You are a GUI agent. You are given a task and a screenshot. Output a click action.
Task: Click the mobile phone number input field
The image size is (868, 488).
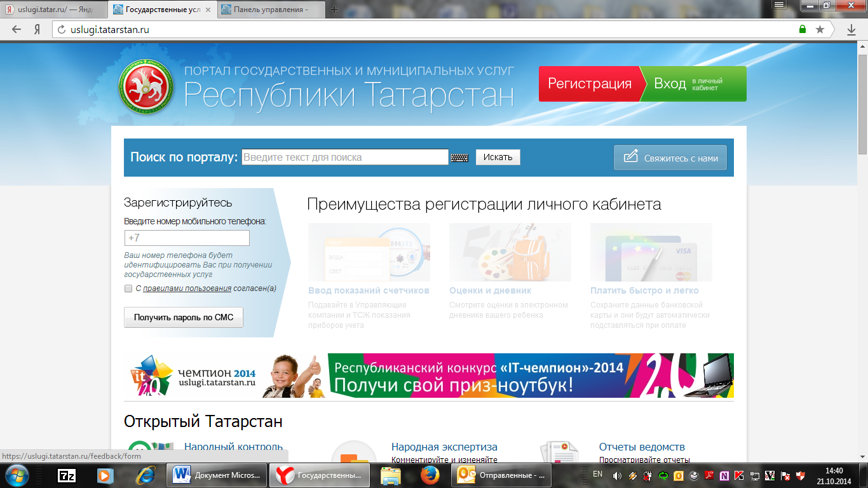pyautogui.click(x=187, y=238)
